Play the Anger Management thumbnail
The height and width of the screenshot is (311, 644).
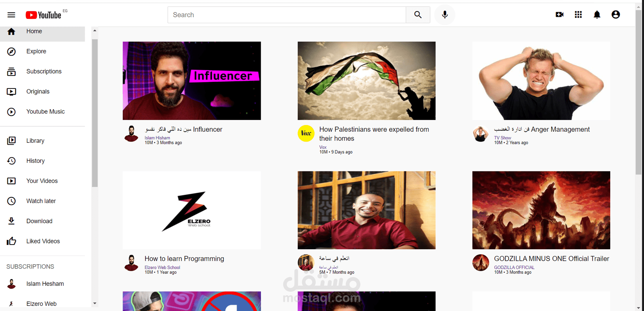(541, 81)
